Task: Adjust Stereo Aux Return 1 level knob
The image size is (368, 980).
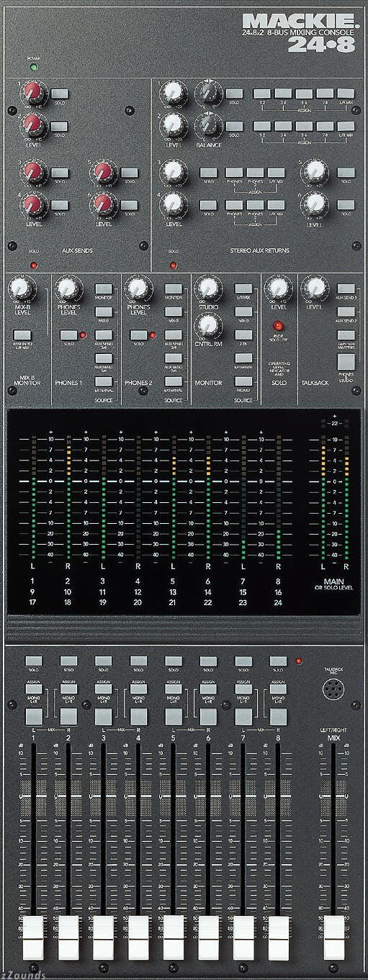Action: coord(173,92)
